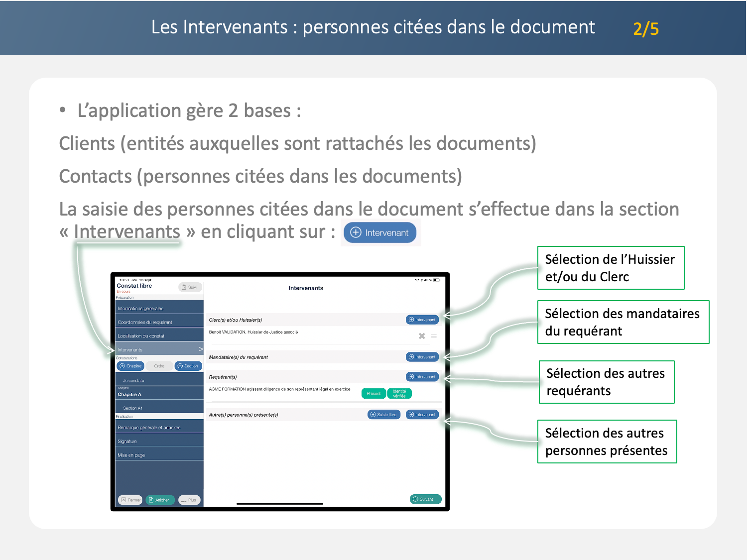Image resolution: width=747 pixels, height=560 pixels.
Task: Expand Chapitre A in the sidebar
Action: pyautogui.click(x=129, y=394)
